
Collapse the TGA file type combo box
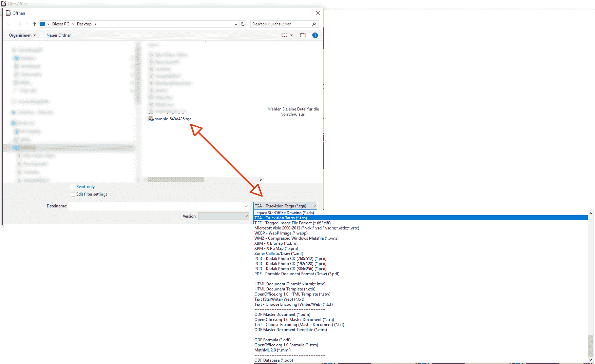coord(285,206)
